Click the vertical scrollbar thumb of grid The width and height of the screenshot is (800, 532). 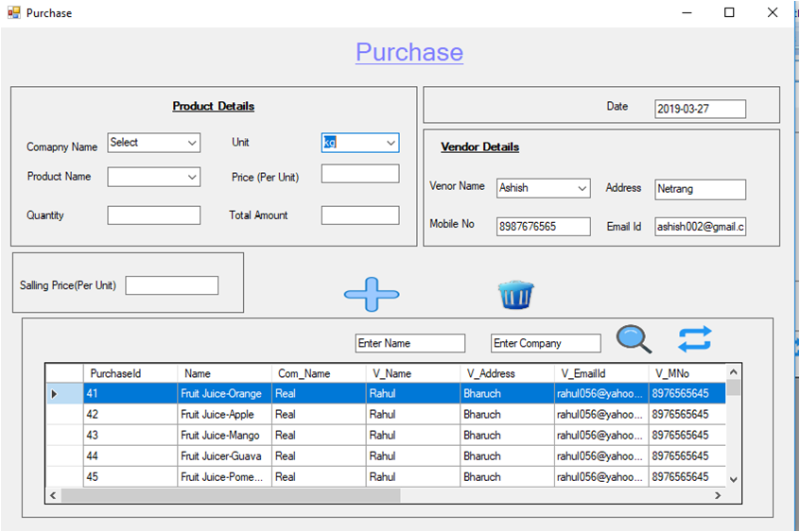coord(733,387)
